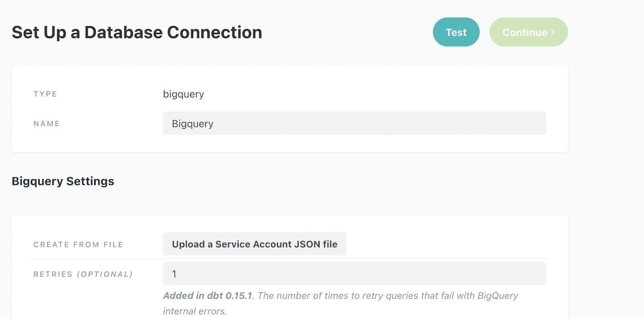The width and height of the screenshot is (644, 319).
Task: Click the 'TYPE' field label
Action: [45, 94]
